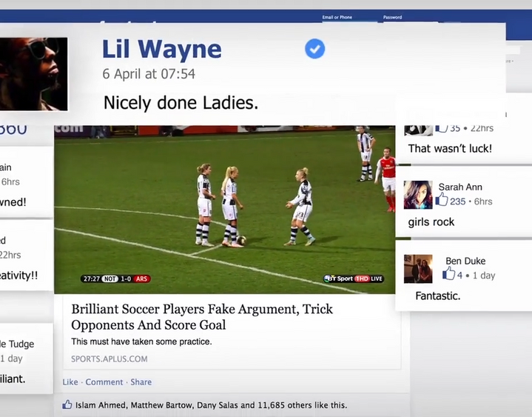Click the 235 like count on Sarah Ann's comment
532x417 pixels.
click(458, 201)
